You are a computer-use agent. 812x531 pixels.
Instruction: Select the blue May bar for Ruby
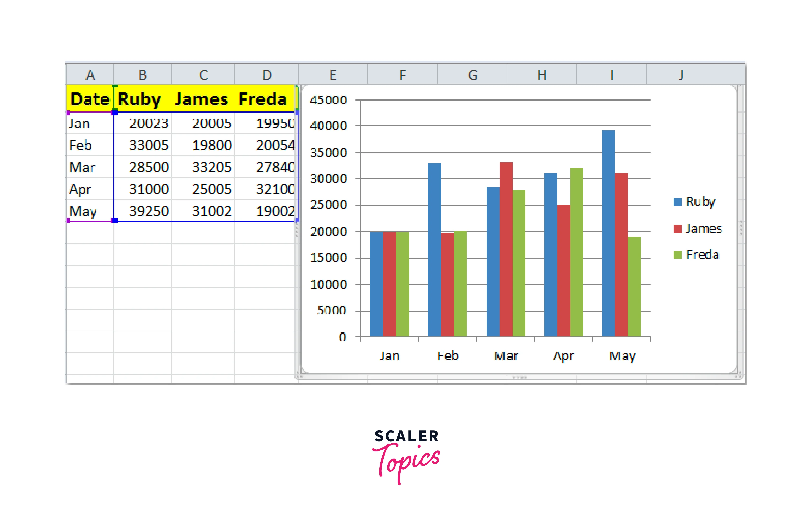[x=608, y=233]
